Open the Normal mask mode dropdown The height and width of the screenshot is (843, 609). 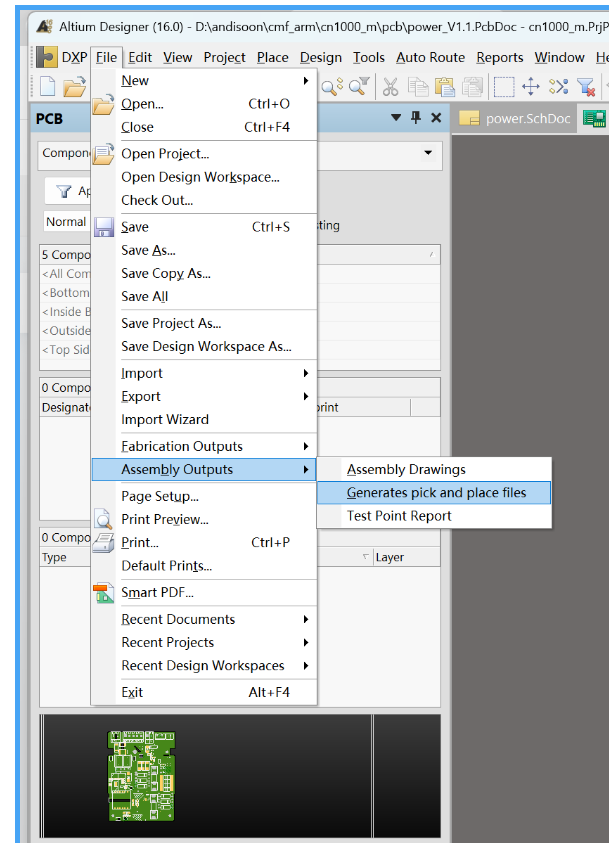(66, 222)
